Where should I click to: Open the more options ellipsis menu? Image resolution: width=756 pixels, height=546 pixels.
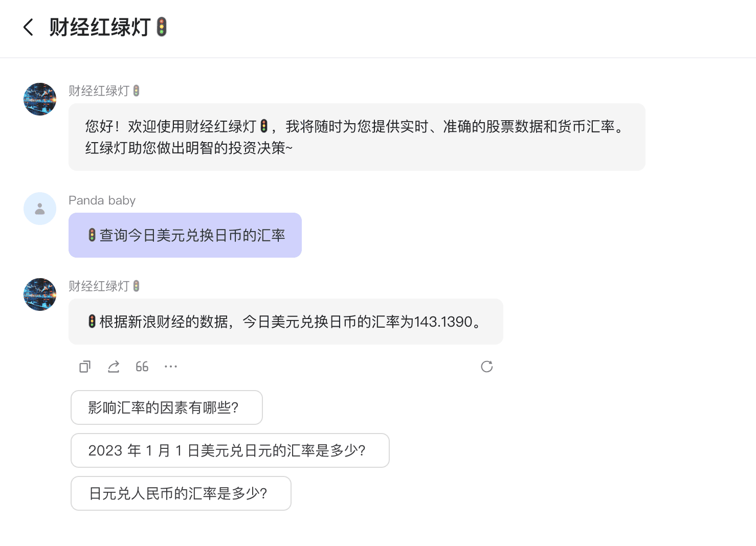pos(171,367)
